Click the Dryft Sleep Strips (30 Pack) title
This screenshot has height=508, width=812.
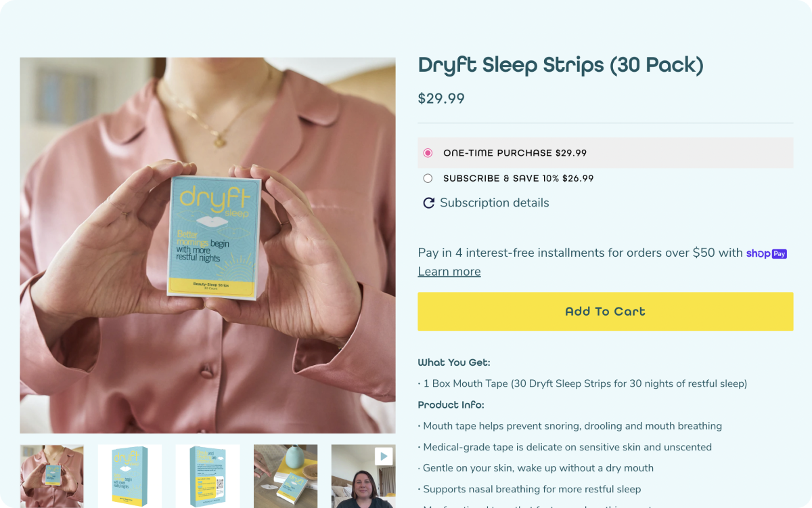coord(561,66)
